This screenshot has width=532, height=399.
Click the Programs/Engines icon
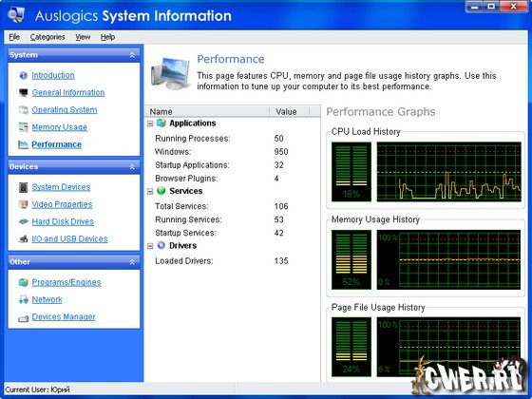(x=24, y=282)
